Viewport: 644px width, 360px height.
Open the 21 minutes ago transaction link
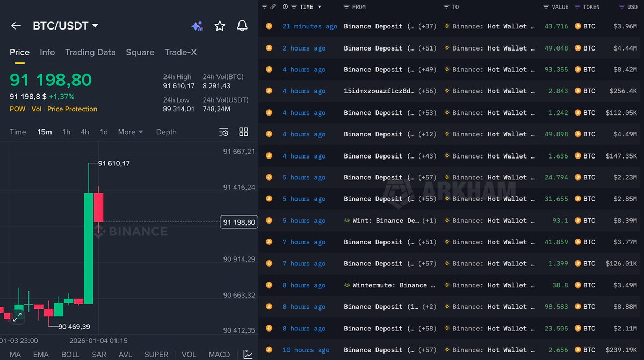point(310,26)
